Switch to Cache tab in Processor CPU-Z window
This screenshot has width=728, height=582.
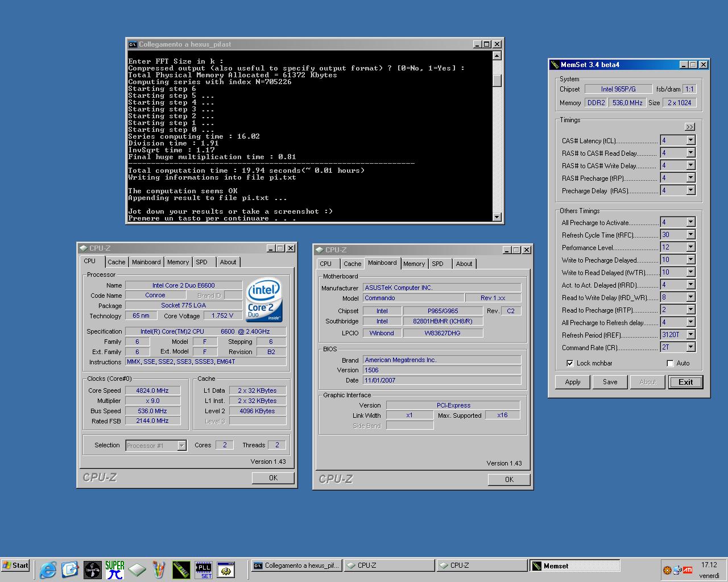pyautogui.click(x=117, y=262)
